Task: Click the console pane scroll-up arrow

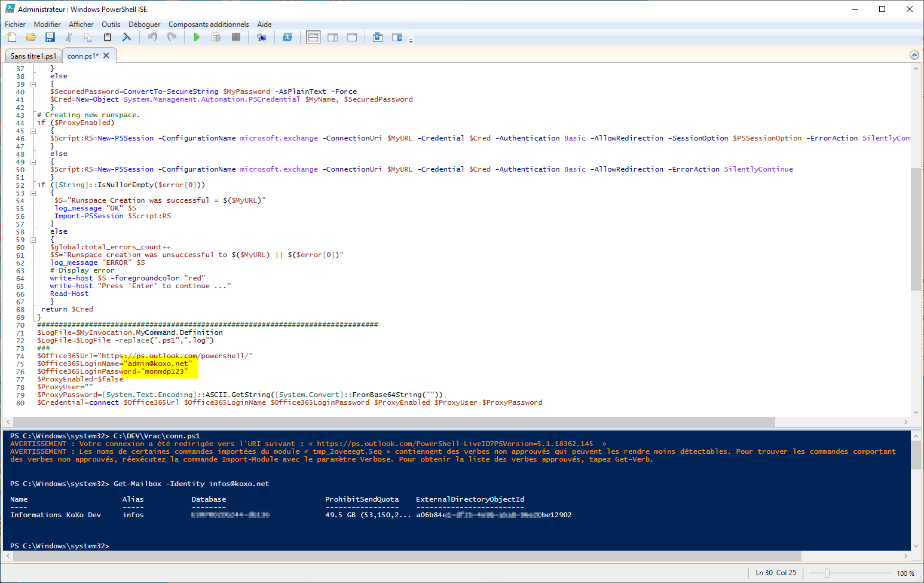Action: coord(916,436)
